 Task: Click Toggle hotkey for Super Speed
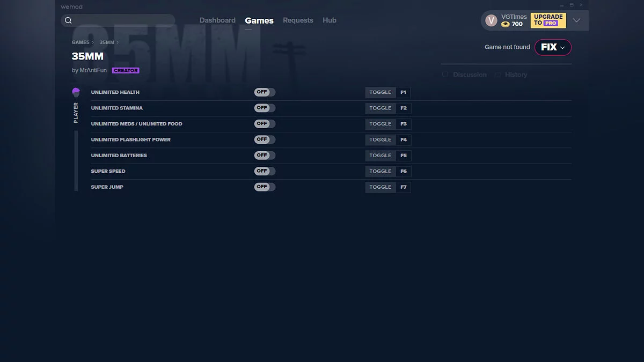tap(380, 171)
